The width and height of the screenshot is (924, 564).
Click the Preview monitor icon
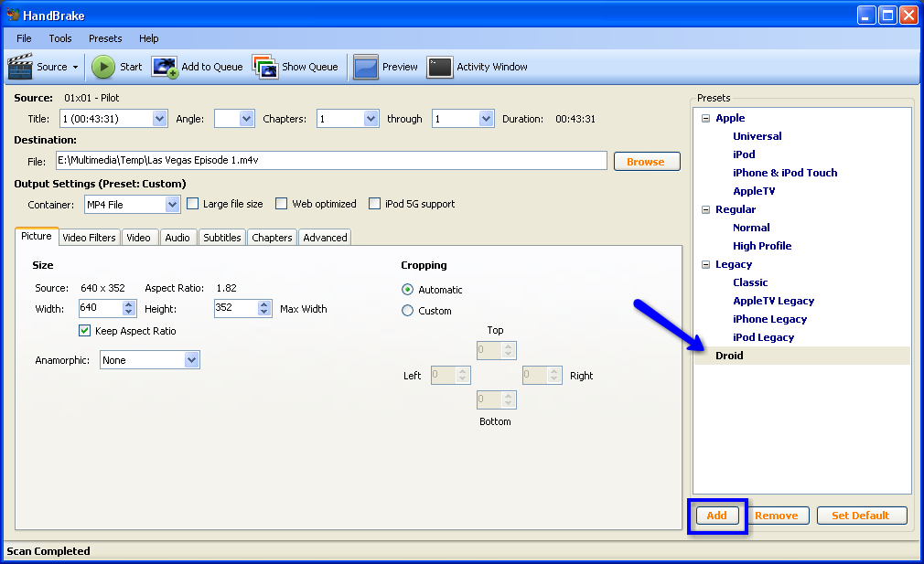365,67
